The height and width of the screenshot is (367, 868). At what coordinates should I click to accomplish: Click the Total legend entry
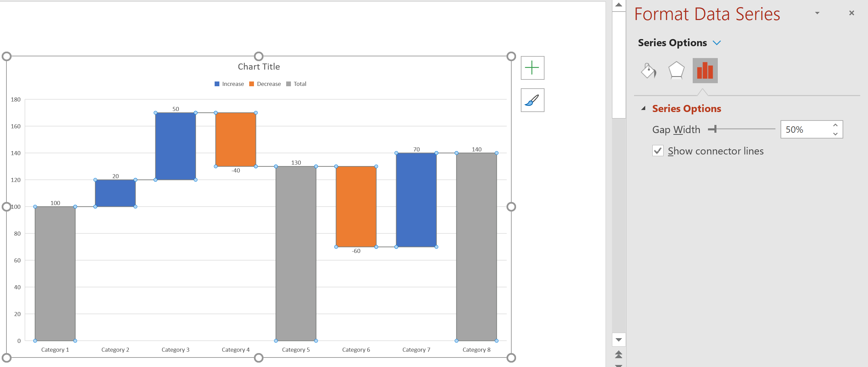click(x=299, y=84)
